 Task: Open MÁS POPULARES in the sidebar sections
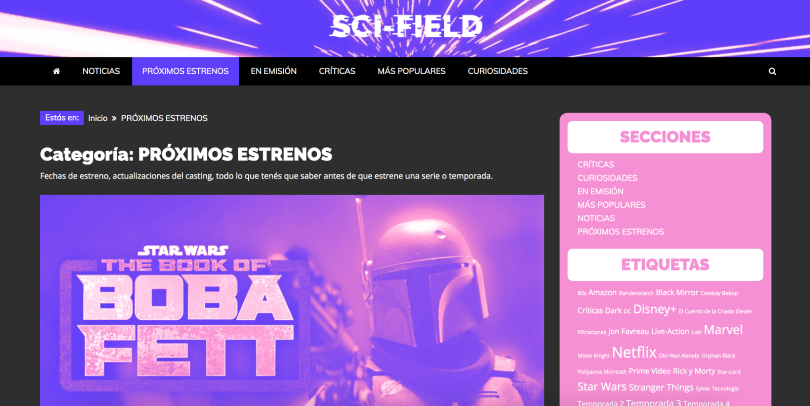tap(611, 205)
